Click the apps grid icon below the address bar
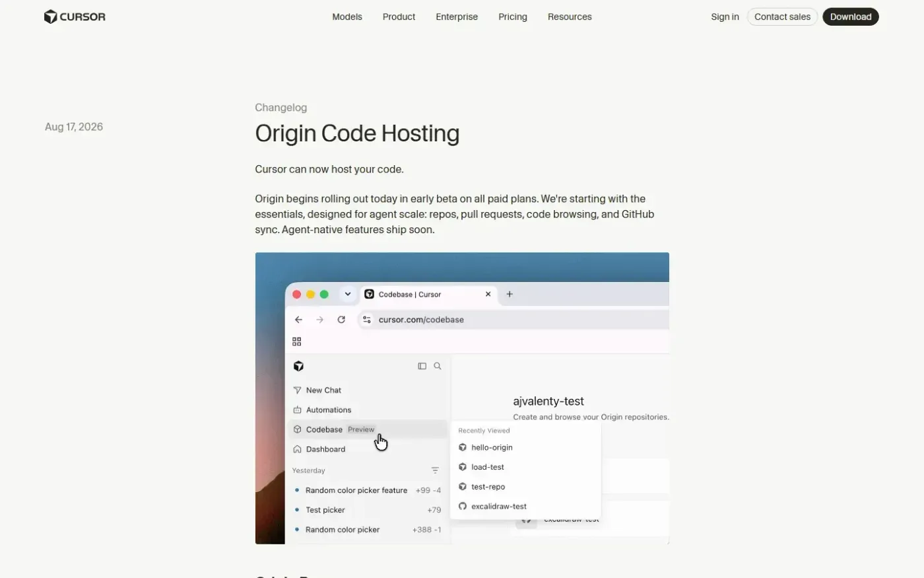 pyautogui.click(x=297, y=342)
